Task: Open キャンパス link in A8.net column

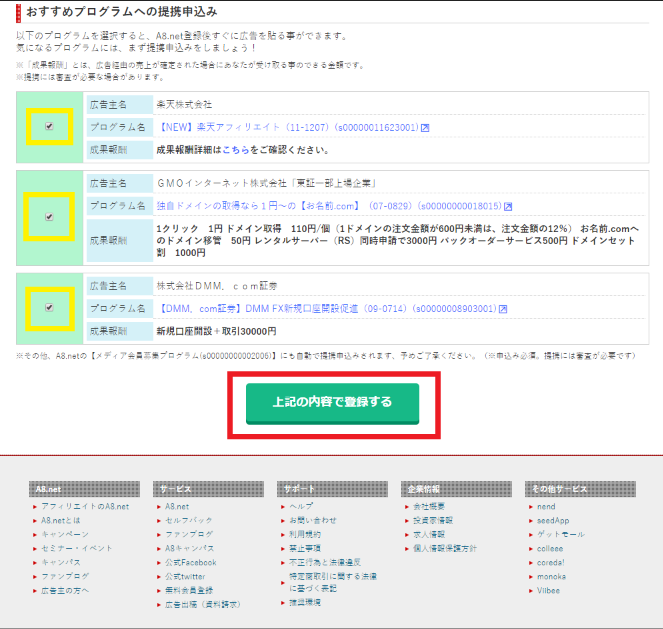Action: (60, 562)
